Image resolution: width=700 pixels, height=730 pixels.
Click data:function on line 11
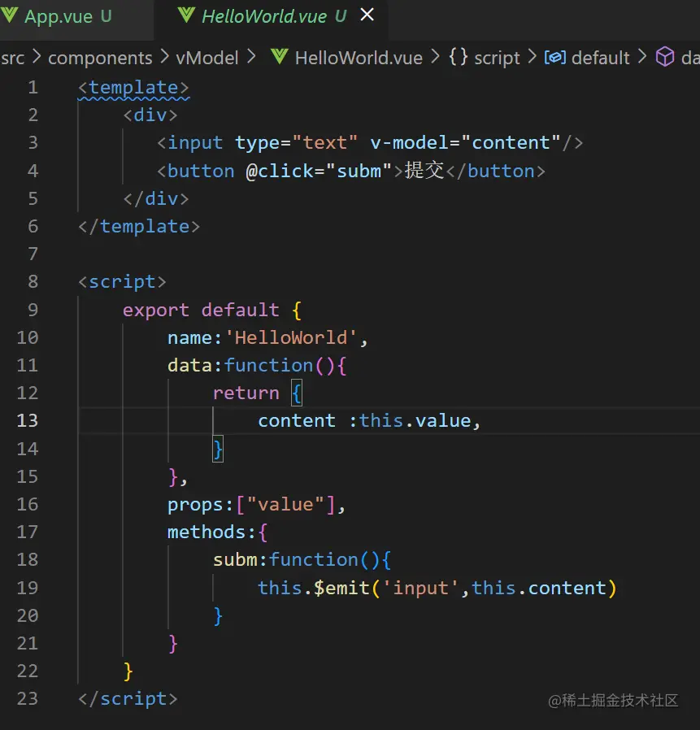pos(257,366)
